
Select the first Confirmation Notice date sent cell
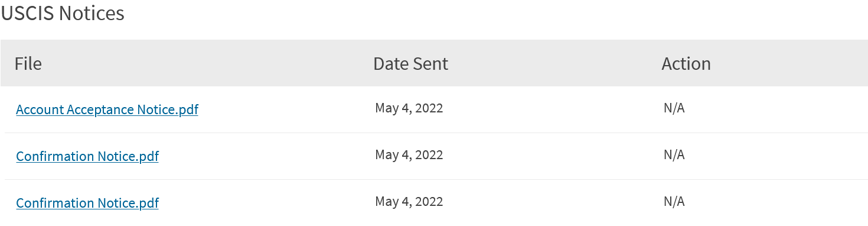(x=409, y=154)
